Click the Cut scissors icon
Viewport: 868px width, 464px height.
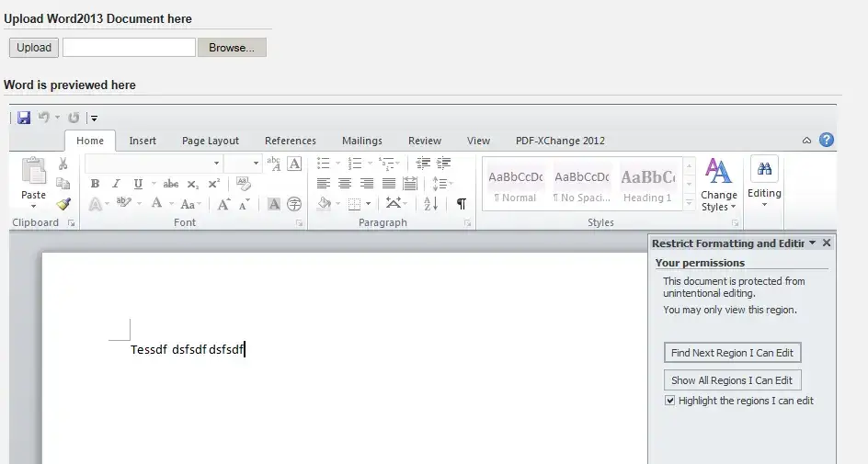[63, 164]
